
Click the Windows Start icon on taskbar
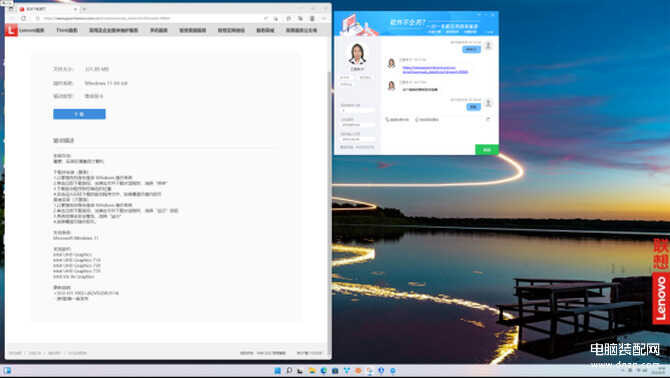click(x=277, y=370)
